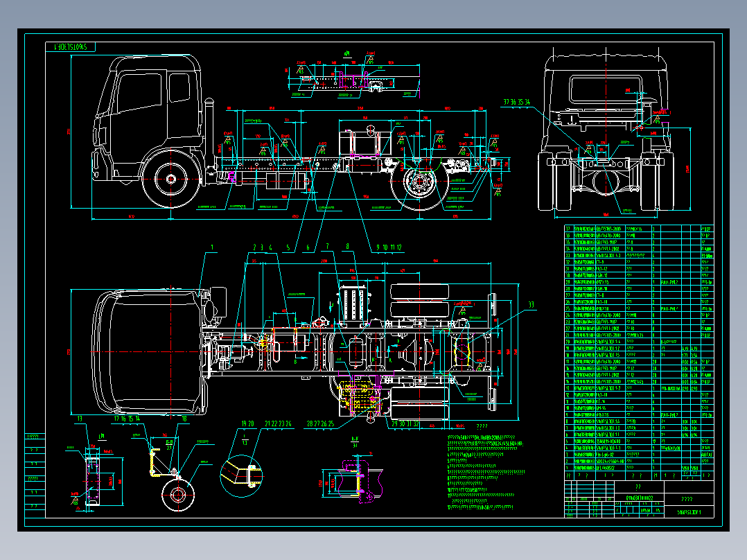Image resolution: width=747 pixels, height=560 pixels.
Task: Click the cab roof outline in top view
Action: point(150,351)
